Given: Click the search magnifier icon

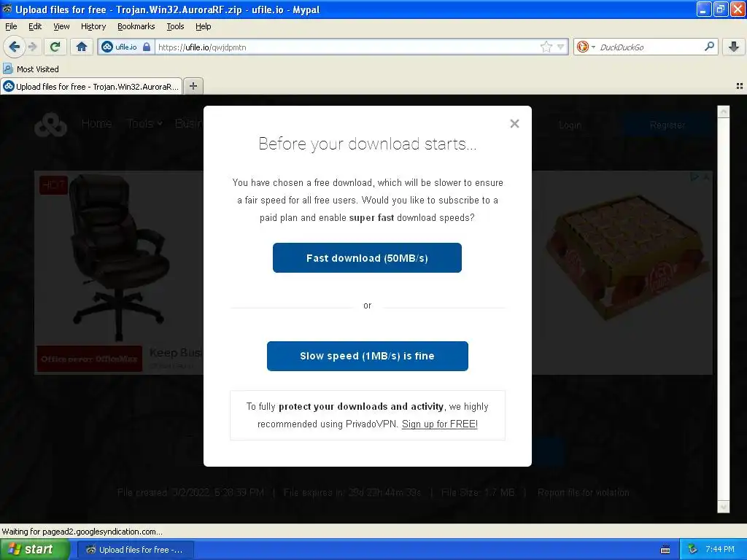Looking at the screenshot, I should coord(709,46).
